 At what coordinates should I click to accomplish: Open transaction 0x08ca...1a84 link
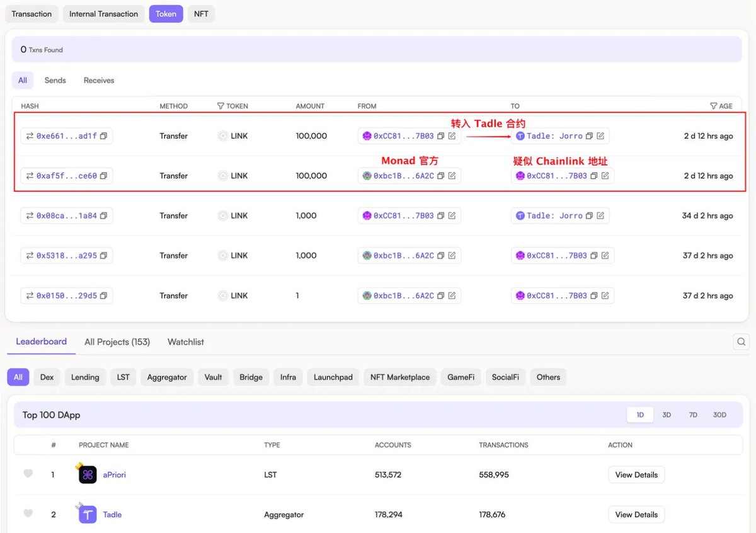[x=66, y=215]
